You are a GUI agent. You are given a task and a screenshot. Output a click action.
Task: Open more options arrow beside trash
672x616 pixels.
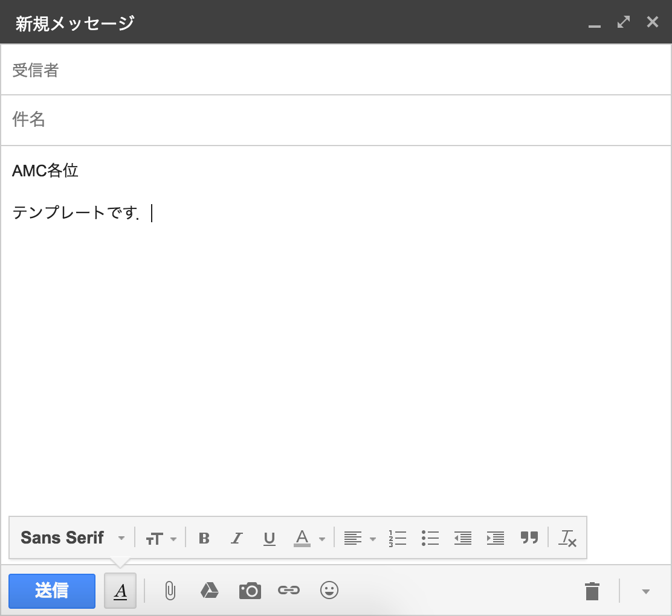click(645, 591)
